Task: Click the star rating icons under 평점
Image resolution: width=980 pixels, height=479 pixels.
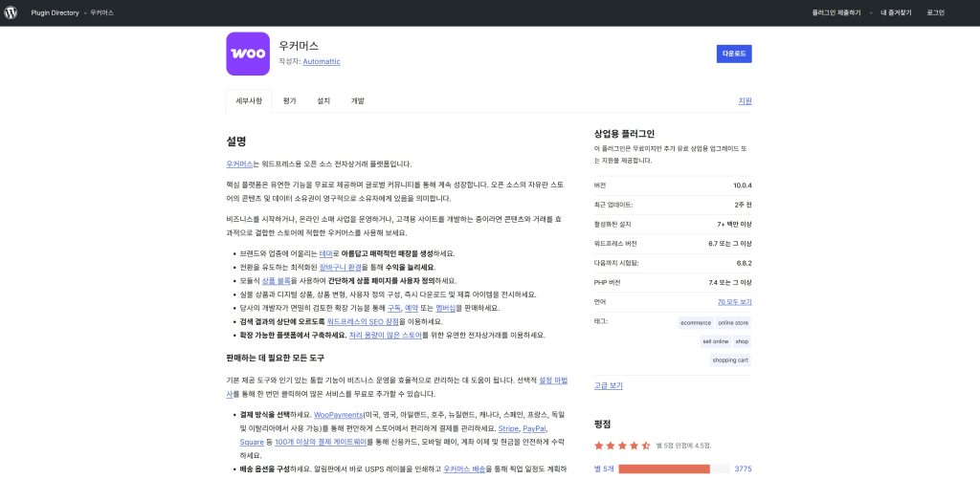Action: tap(622, 446)
